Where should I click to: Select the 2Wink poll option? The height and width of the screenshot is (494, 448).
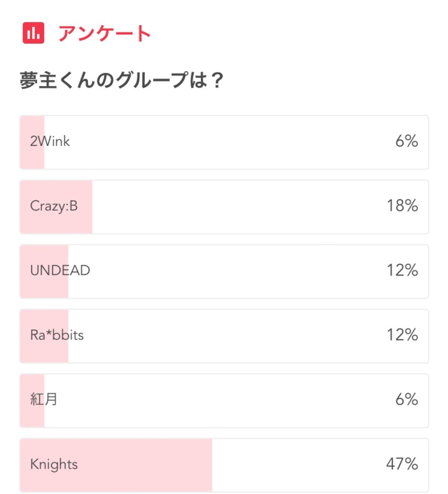click(224, 142)
